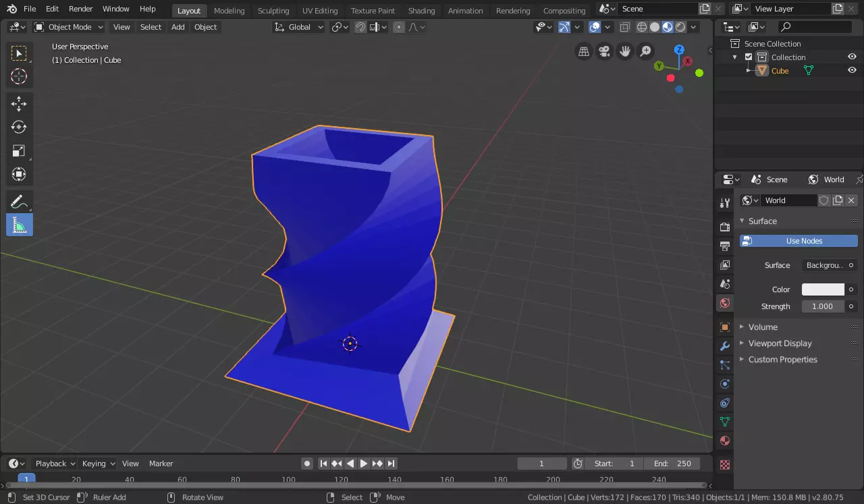Image resolution: width=864 pixels, height=504 pixels.
Task: Expand the Viewport Display panel
Action: click(780, 343)
